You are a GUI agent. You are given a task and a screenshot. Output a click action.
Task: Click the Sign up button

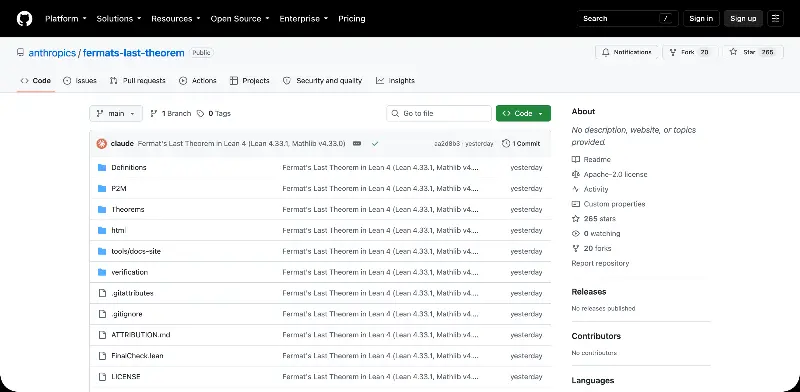tap(743, 18)
